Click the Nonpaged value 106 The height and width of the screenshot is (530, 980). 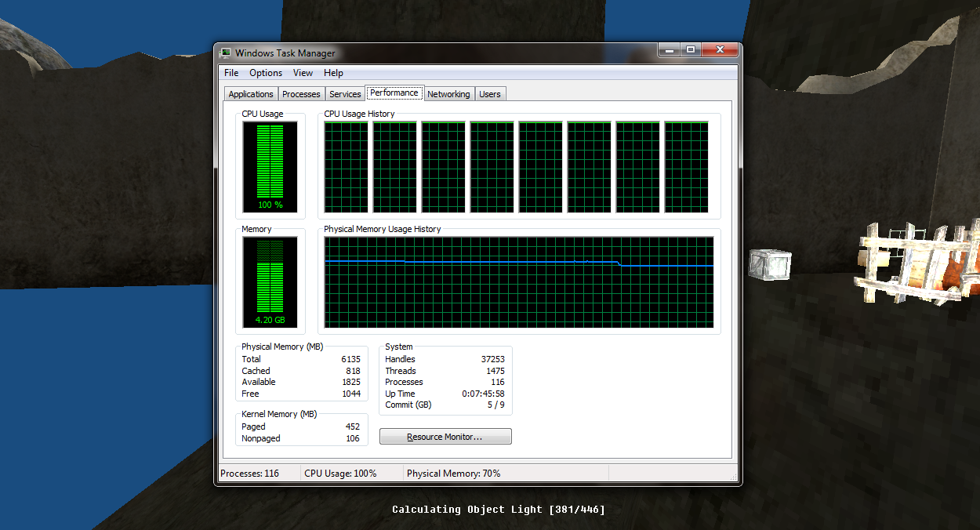click(353, 438)
